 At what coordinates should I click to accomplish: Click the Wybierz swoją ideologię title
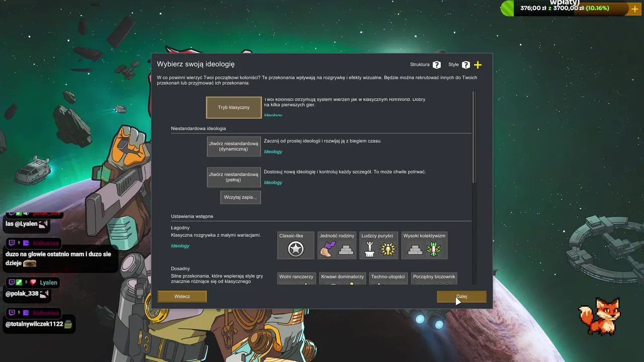pyautogui.click(x=196, y=64)
